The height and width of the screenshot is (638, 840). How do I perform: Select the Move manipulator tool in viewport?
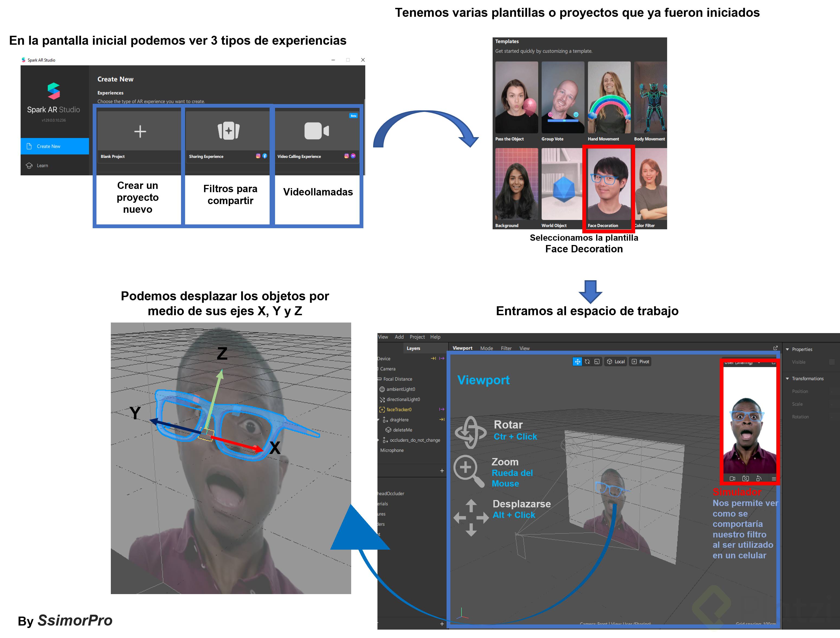(x=577, y=362)
